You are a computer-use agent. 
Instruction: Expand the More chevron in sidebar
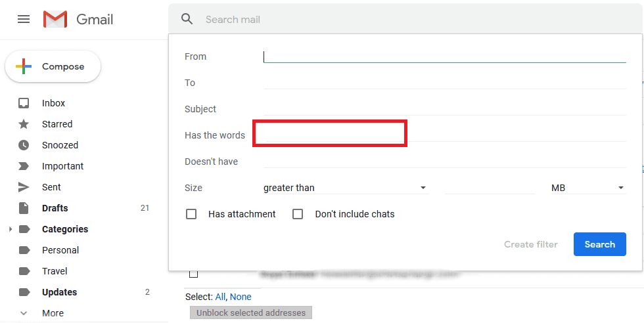[x=24, y=313]
